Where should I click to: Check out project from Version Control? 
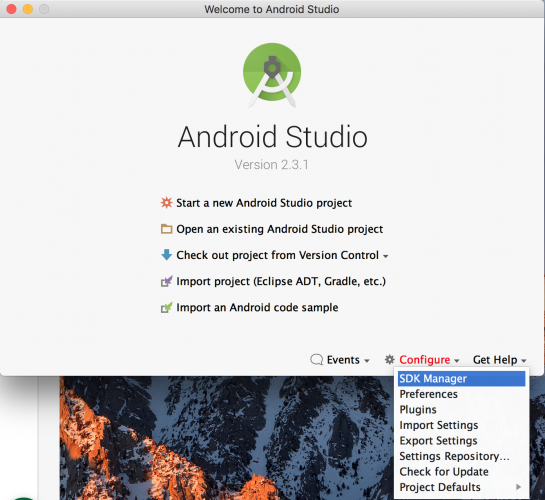277,255
